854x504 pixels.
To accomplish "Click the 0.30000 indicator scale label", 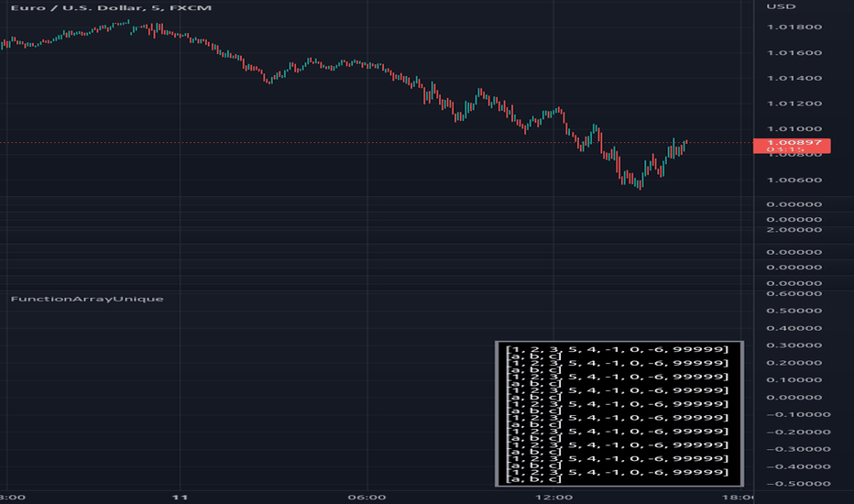I will (794, 345).
